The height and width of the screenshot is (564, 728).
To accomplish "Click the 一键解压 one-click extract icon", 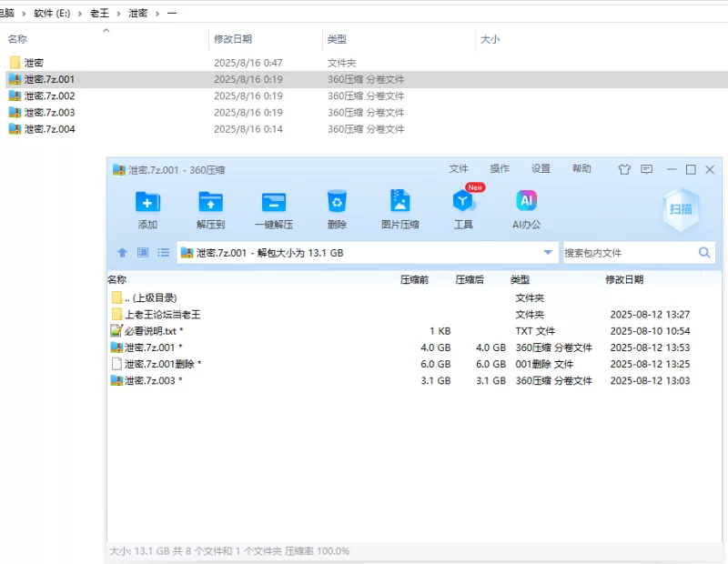I will (274, 202).
